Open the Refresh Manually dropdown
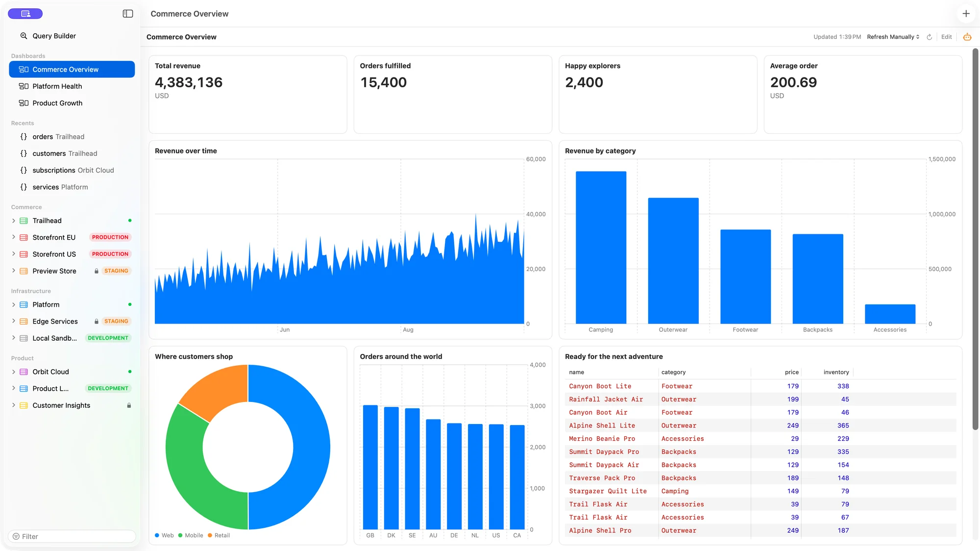This screenshot has width=980, height=551. pyautogui.click(x=893, y=37)
